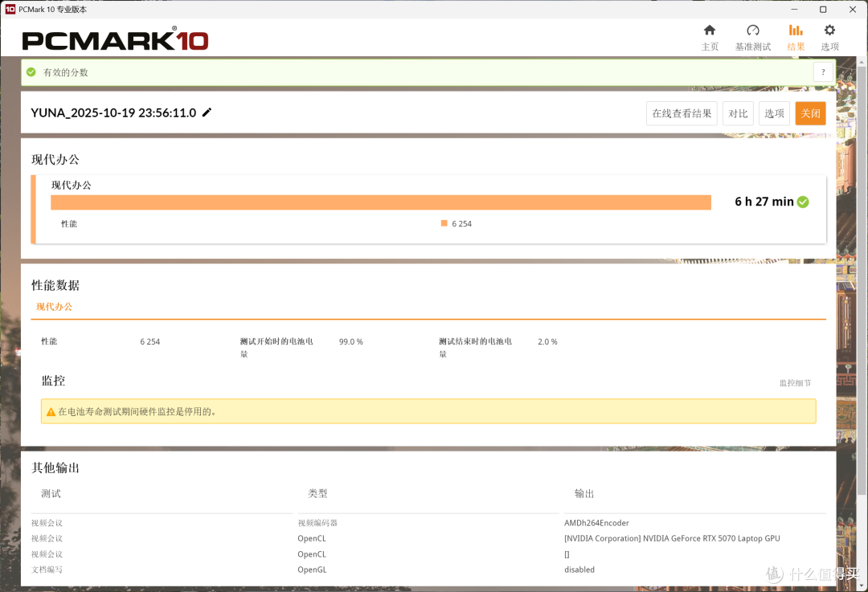Click the 输出 column header
This screenshot has height=592, width=868.
pos(584,493)
